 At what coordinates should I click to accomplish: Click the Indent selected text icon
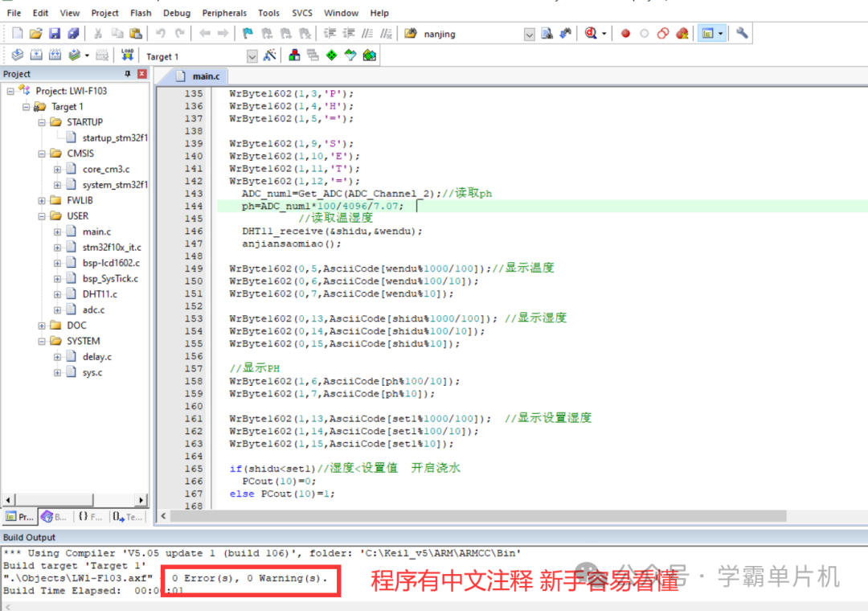(x=330, y=33)
